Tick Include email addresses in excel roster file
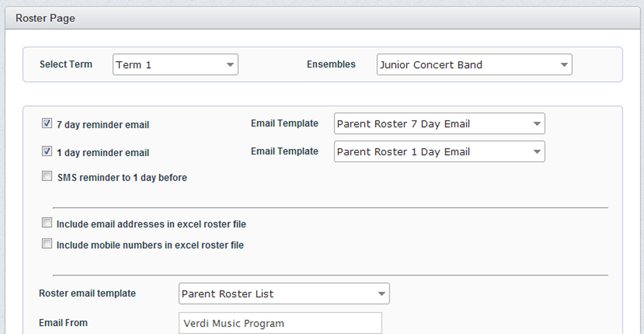644x334 pixels. point(47,223)
